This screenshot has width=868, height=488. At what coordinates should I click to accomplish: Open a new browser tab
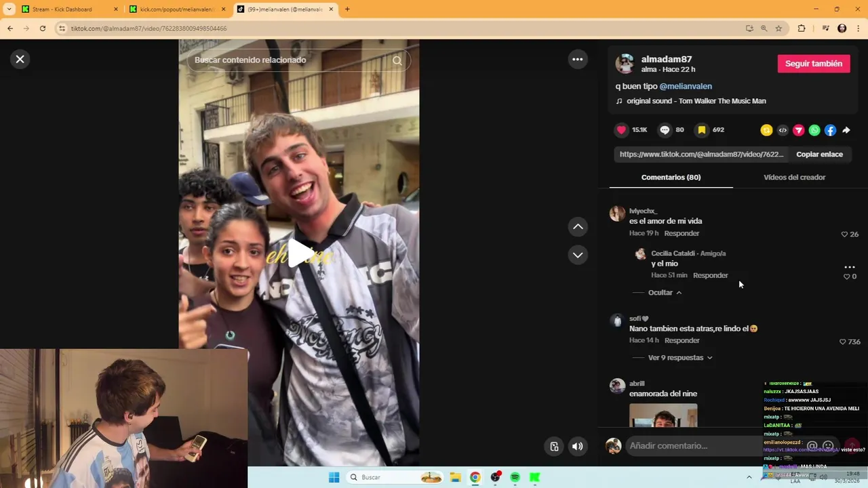[x=347, y=9]
